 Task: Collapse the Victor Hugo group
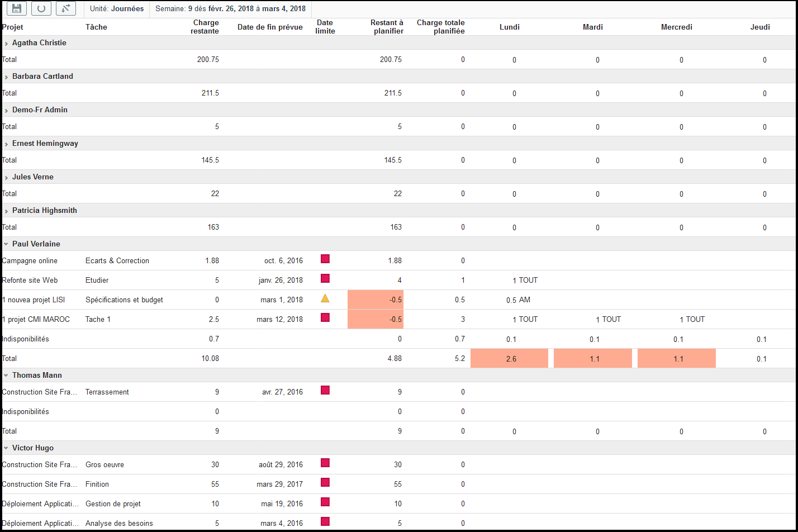pos(6,448)
